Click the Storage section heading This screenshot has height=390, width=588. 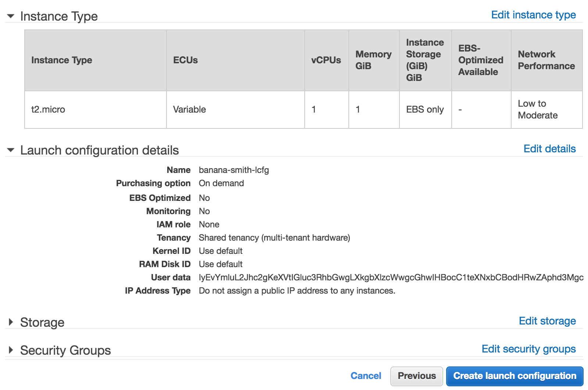(42, 322)
